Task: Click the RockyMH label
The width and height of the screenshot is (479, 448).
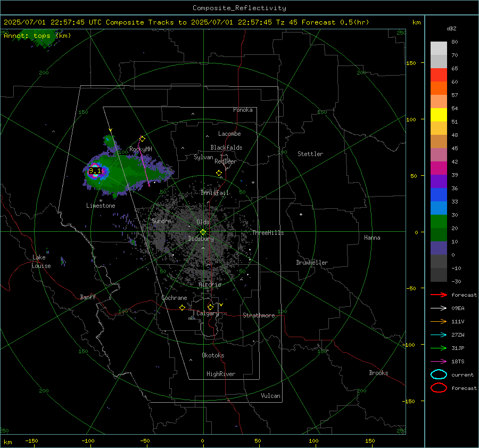Action: tap(141, 149)
